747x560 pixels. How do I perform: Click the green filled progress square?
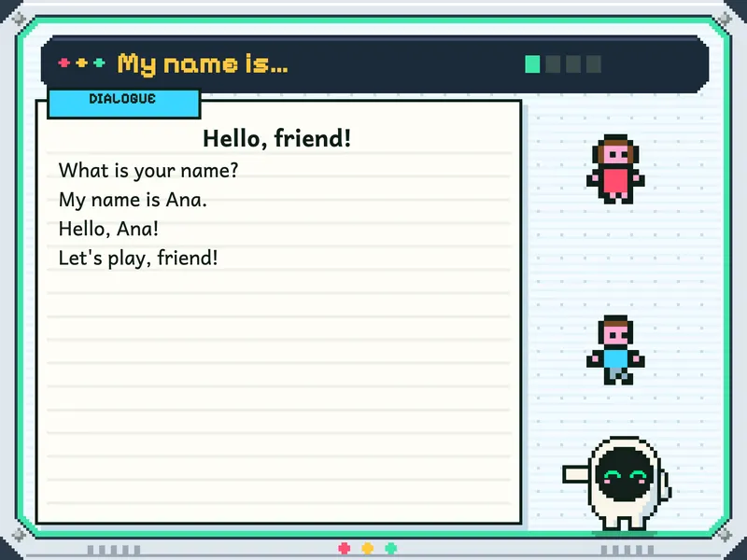[x=532, y=64]
